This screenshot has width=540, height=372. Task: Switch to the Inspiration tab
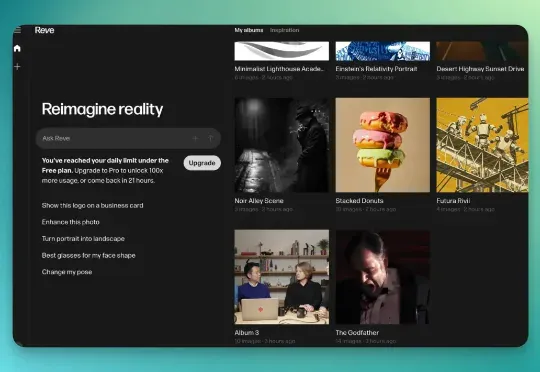click(284, 30)
